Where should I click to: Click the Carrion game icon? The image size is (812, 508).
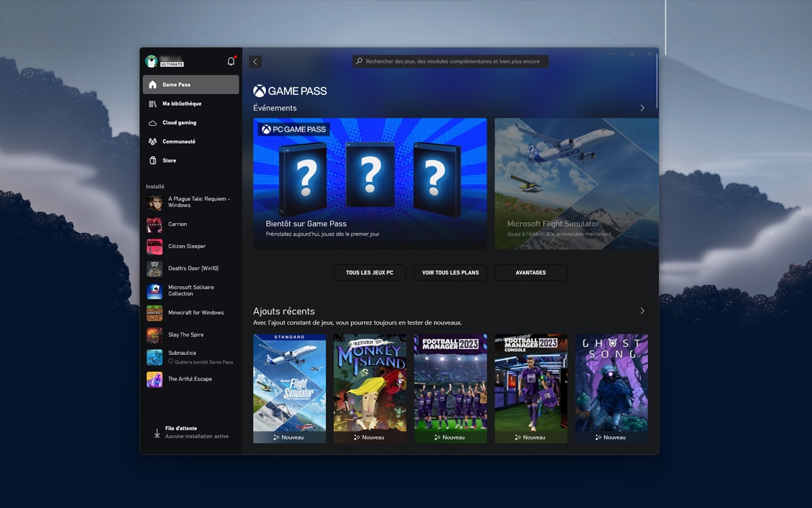click(x=154, y=224)
